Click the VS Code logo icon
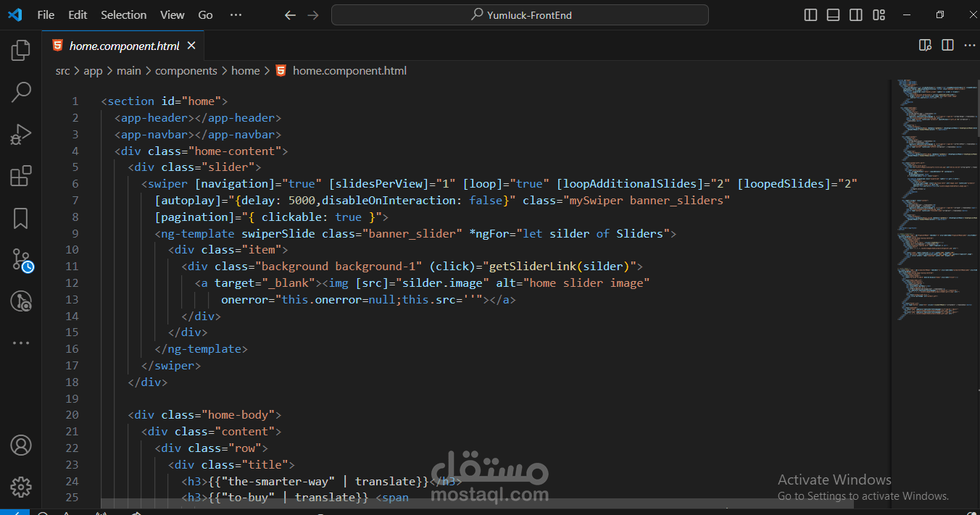Image resolution: width=980 pixels, height=515 pixels. coord(15,14)
